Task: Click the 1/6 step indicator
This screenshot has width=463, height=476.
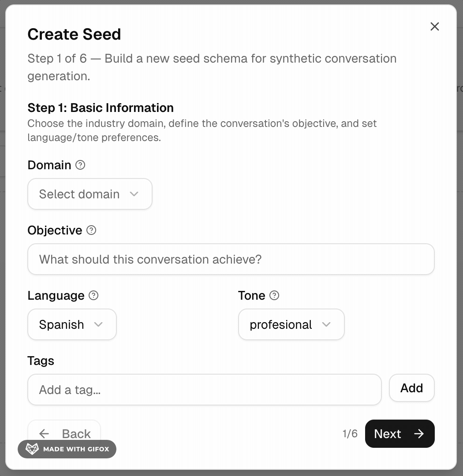Action: (350, 434)
